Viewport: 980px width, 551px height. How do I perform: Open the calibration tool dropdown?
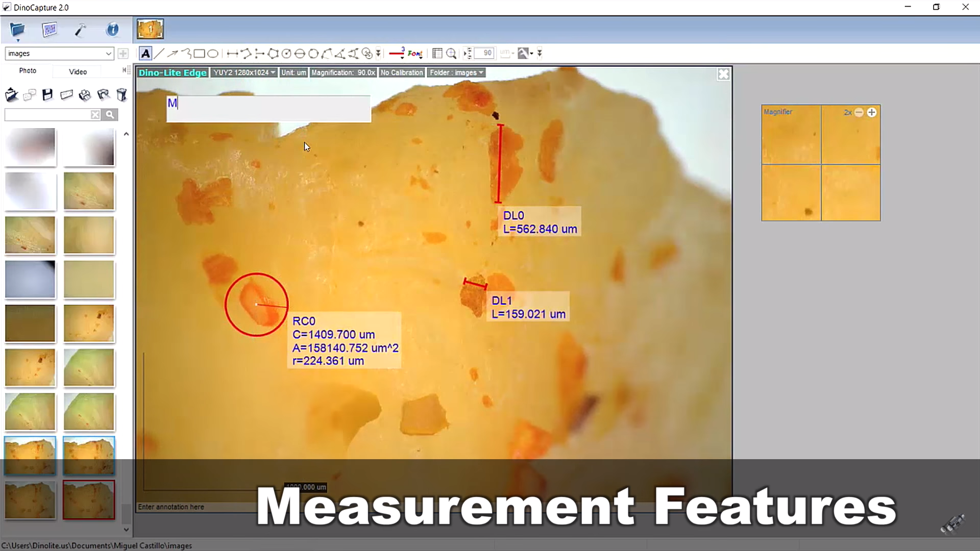525,53
